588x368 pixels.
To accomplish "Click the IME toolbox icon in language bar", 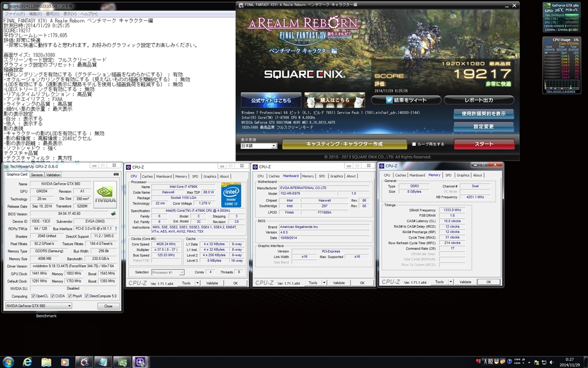I will click(503, 362).
